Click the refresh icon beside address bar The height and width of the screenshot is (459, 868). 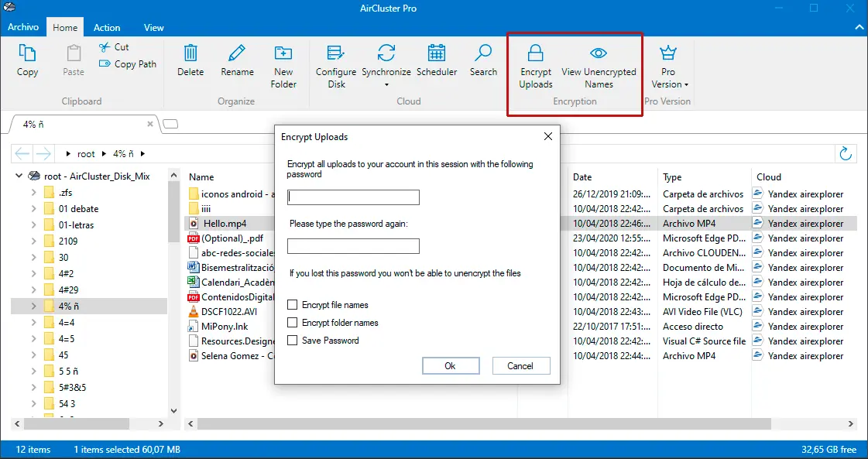tap(846, 153)
